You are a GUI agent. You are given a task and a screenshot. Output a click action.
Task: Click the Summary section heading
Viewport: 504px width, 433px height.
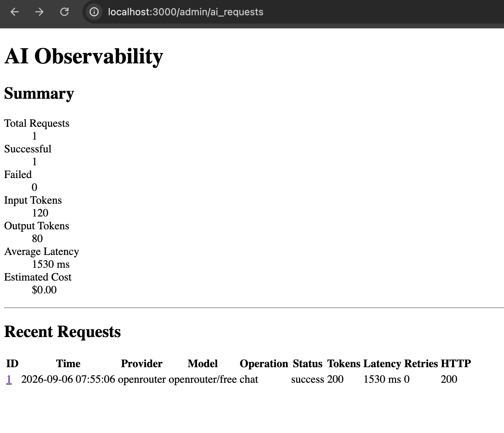coord(39,94)
